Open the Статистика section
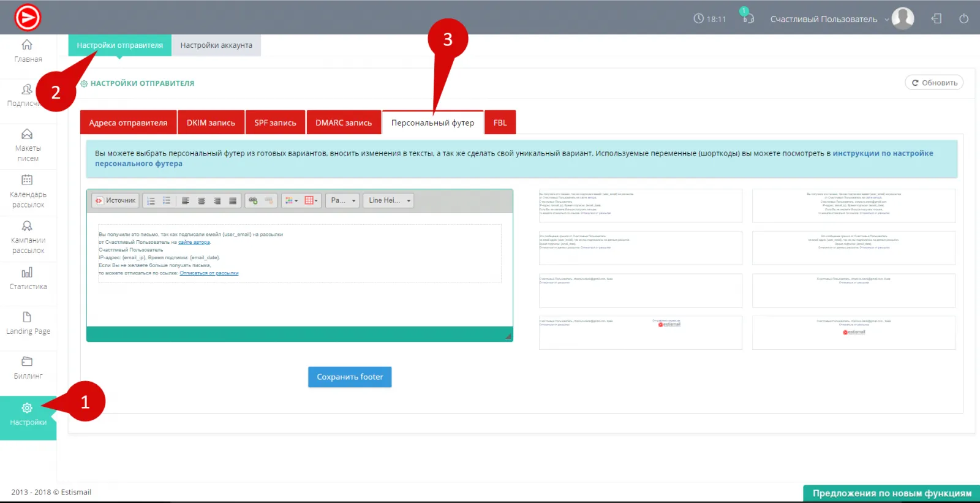Screen dimensions: 980x503 click(x=28, y=278)
